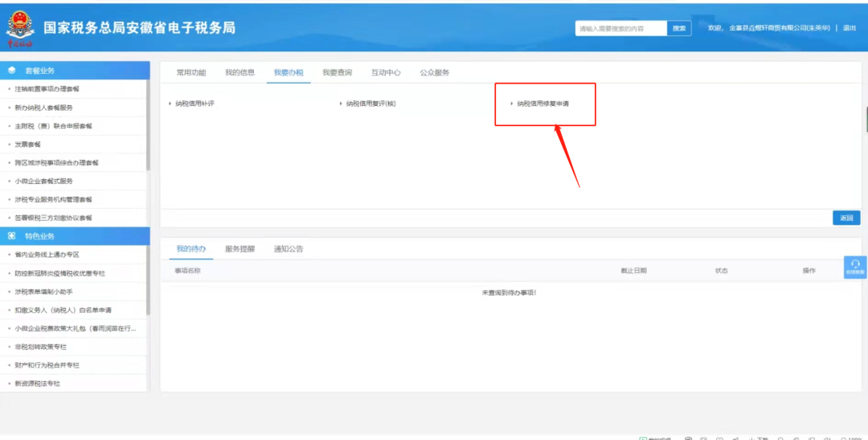Click the 操作 column header
This screenshot has height=440, width=868.
809,271
